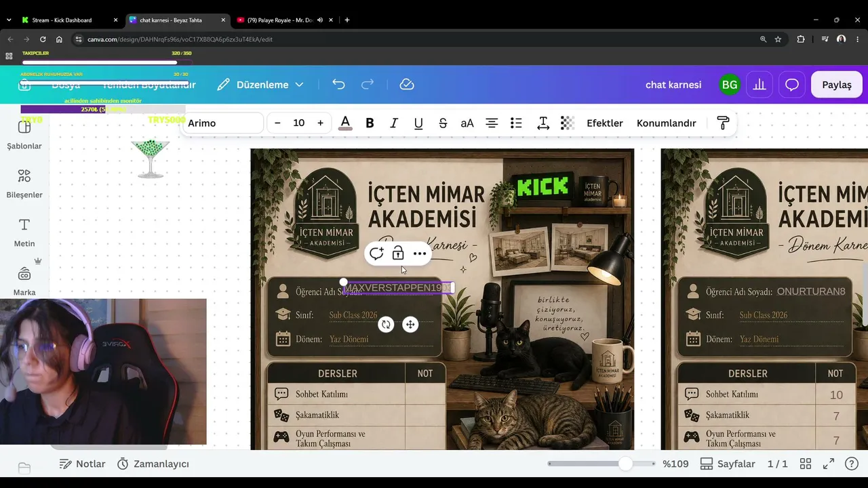
Task: Open the BG account avatar
Action: (x=730, y=85)
